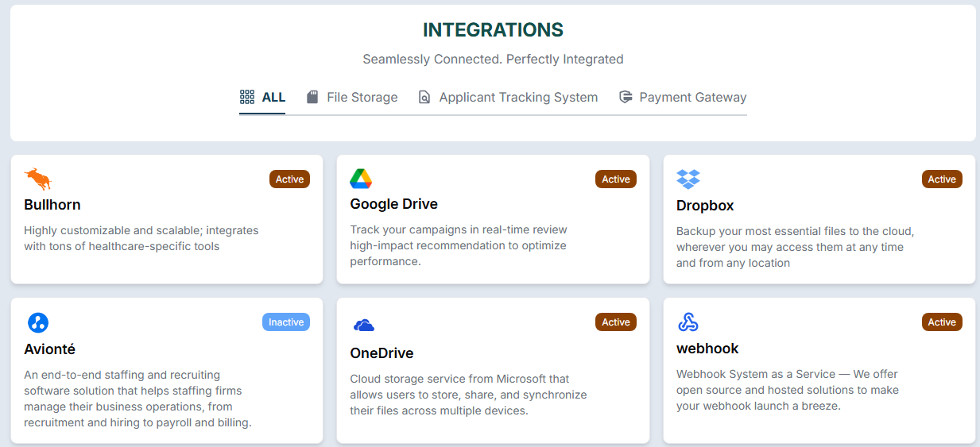Click Avionté's 'An end-to-end staffing' description
Image resolution: width=980 pixels, height=447 pixels.
138,399
